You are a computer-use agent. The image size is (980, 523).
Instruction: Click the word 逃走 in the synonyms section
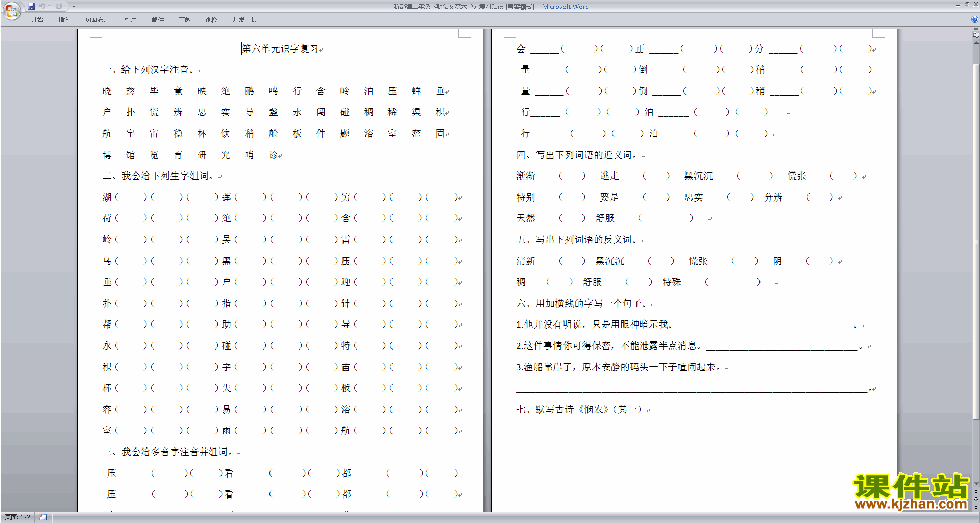pos(609,176)
